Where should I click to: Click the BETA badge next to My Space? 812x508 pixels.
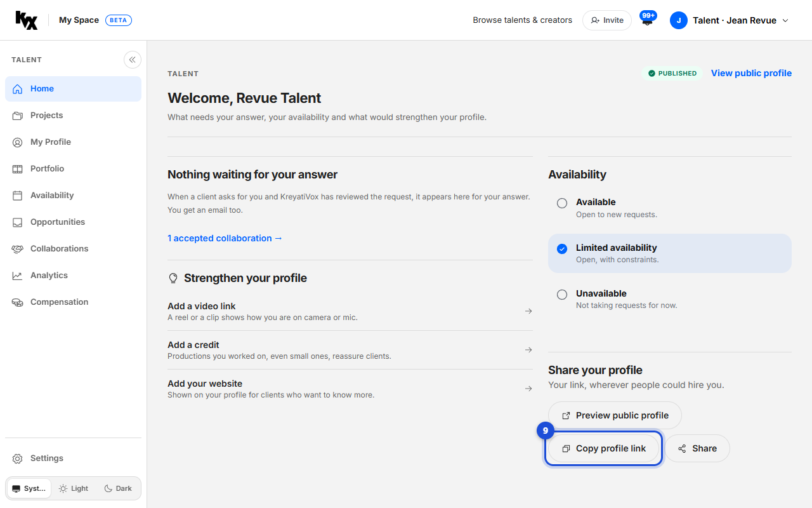point(119,20)
